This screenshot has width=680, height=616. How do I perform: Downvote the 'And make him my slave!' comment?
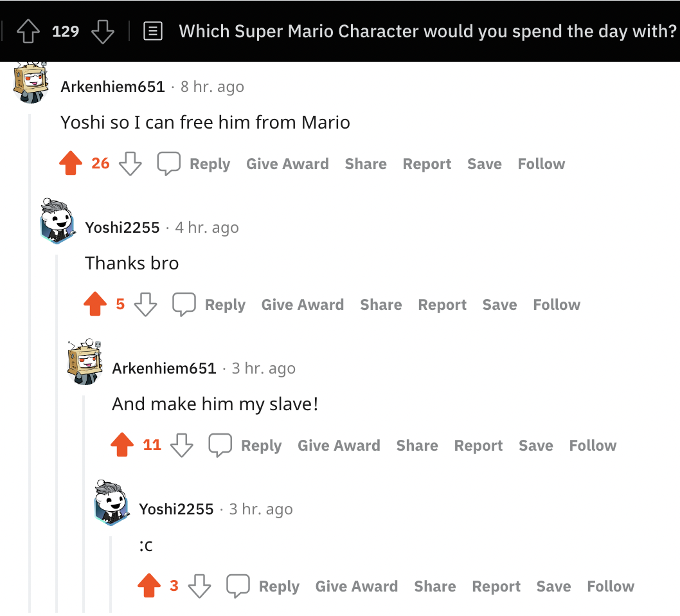pyautogui.click(x=181, y=445)
